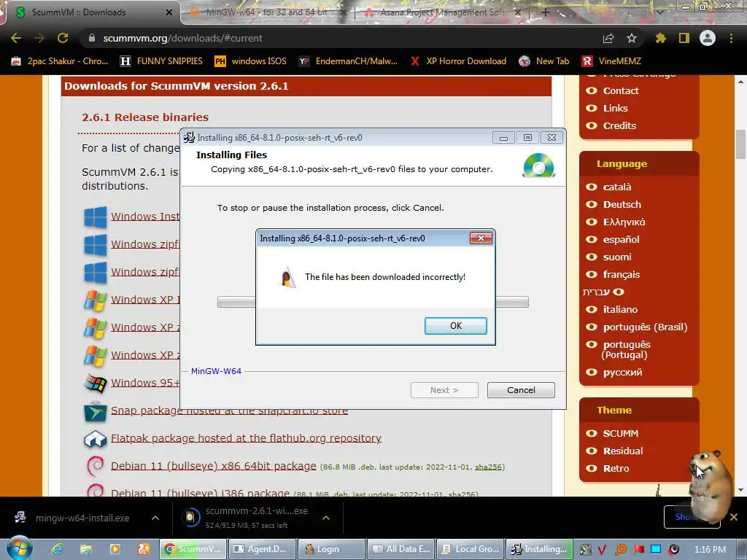Switch to Login taskbar window
Image resolution: width=747 pixels, height=560 pixels.
pyautogui.click(x=330, y=549)
